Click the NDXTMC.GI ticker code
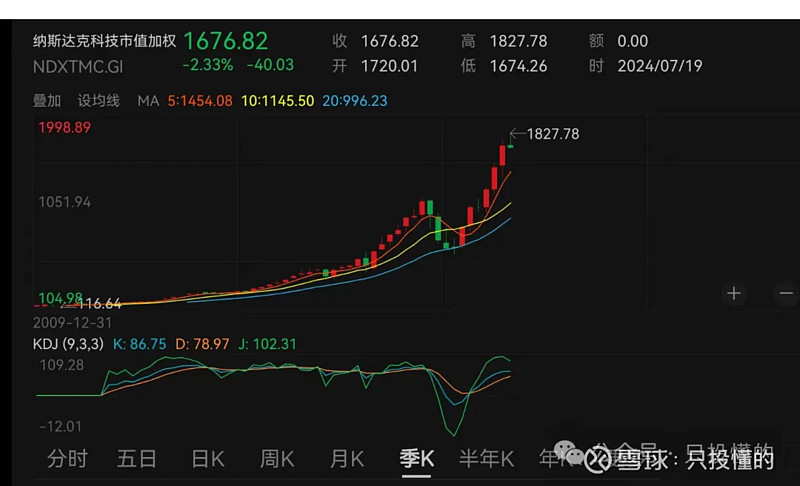Viewport: 800px width, 486px height. coord(78,67)
